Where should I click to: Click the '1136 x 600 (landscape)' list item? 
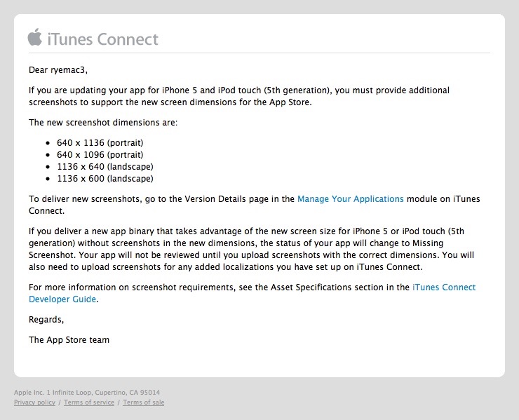point(105,179)
